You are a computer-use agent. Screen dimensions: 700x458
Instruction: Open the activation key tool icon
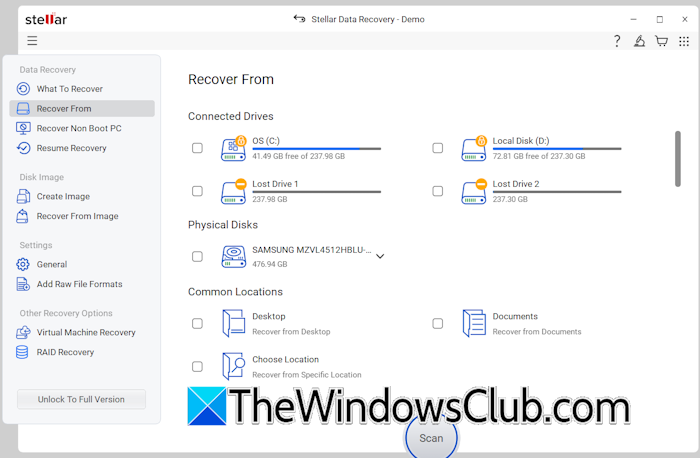coord(639,41)
